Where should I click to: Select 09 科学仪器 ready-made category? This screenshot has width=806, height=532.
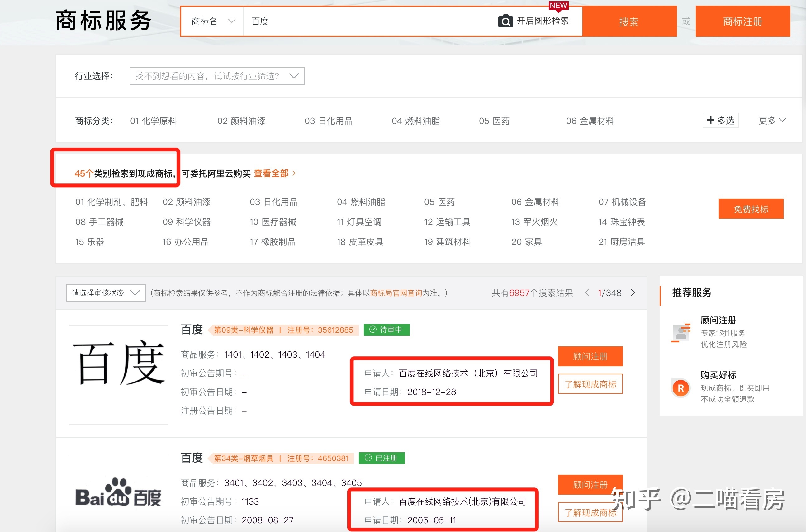[187, 222]
